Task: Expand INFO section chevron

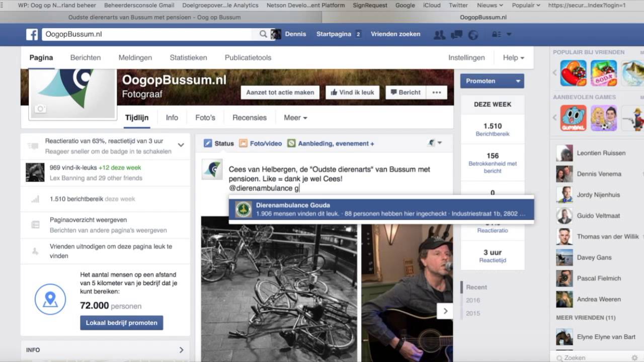Action: click(182, 350)
